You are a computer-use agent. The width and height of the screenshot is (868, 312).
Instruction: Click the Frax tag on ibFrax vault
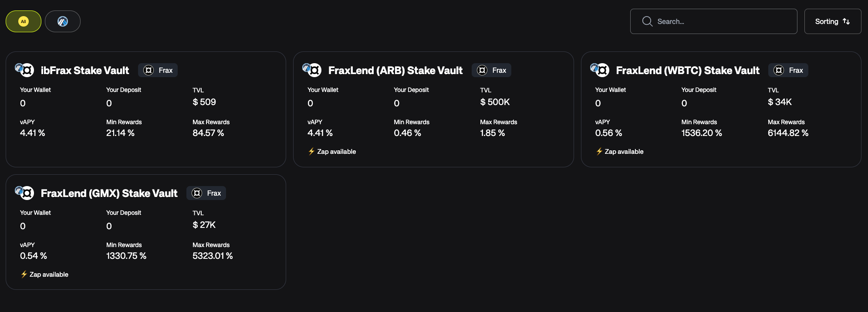click(158, 70)
